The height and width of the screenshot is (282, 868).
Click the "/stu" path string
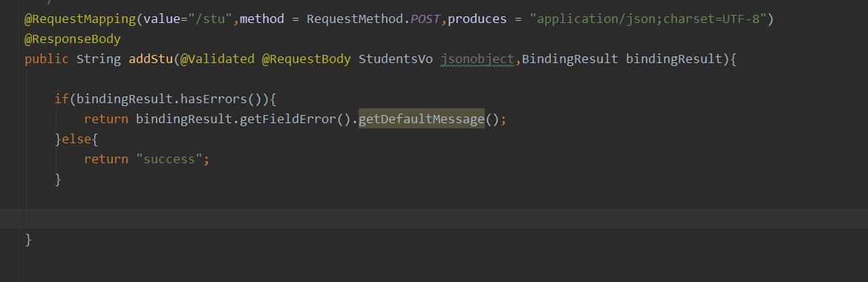pos(210,19)
